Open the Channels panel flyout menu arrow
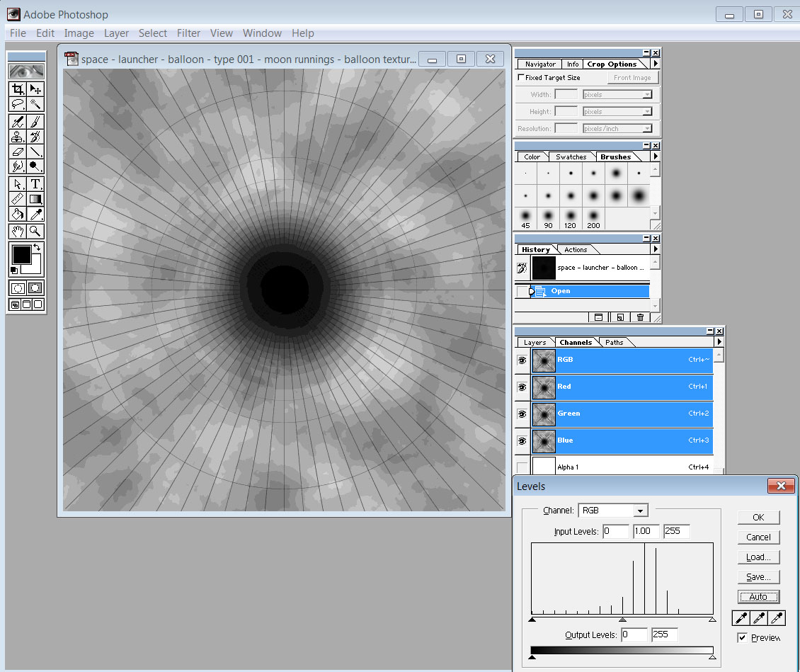The height and width of the screenshot is (672, 800). (x=719, y=342)
